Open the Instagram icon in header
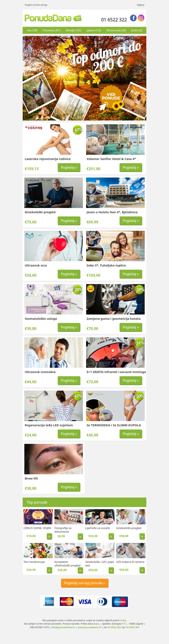Viewport: 169px width, 644px height. pyautogui.click(x=141, y=18)
